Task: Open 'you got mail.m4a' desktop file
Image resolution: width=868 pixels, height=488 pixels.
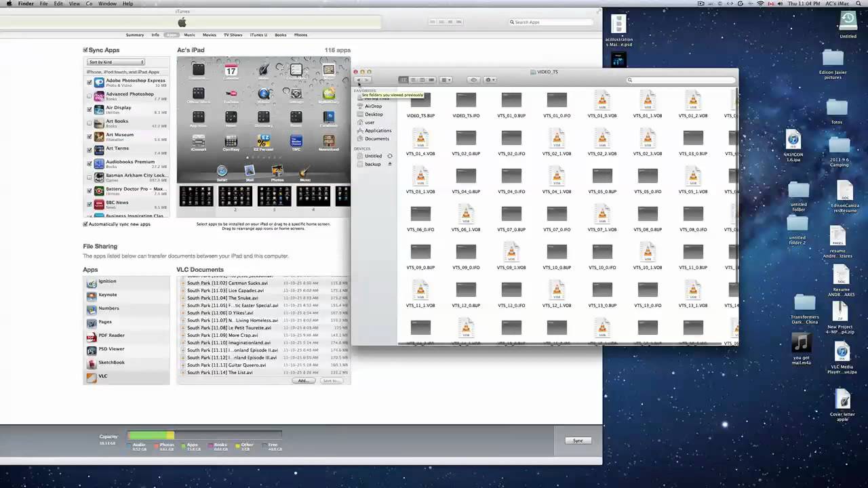Action: point(802,350)
